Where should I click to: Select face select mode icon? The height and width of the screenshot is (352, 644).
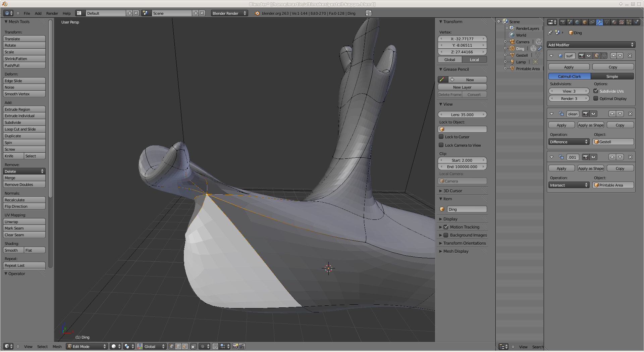click(185, 346)
